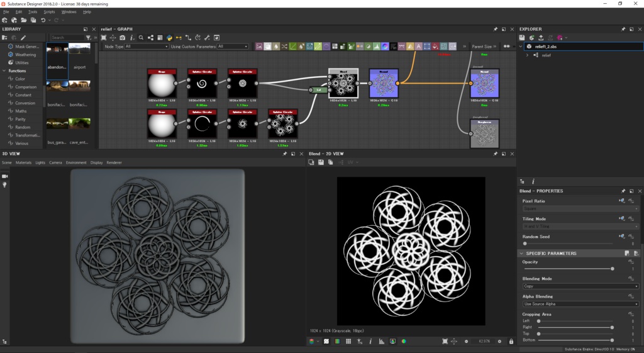Image resolution: width=644 pixels, height=353 pixels.
Task: Add a Bitmap node from the node bar
Action: (259, 47)
